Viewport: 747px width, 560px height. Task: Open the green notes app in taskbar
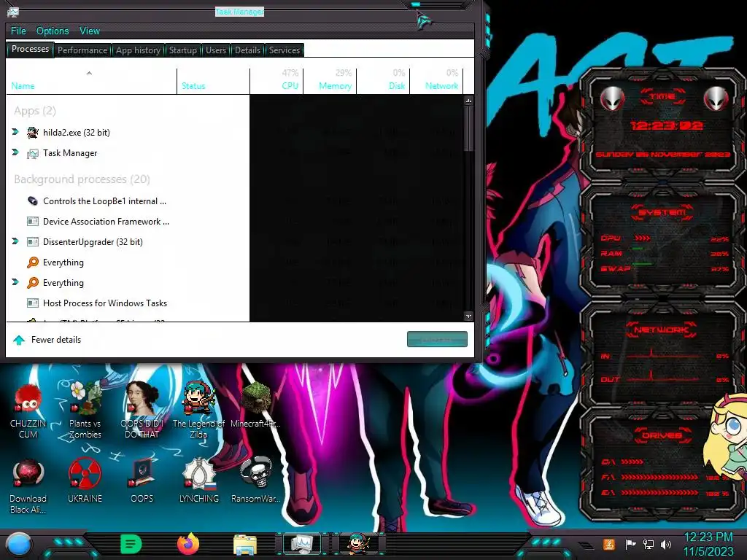pyautogui.click(x=131, y=544)
